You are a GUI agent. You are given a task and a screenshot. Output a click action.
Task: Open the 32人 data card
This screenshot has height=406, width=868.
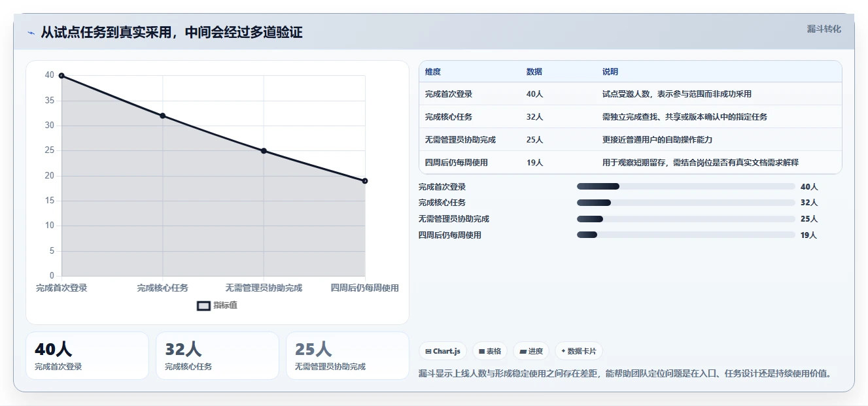point(217,356)
